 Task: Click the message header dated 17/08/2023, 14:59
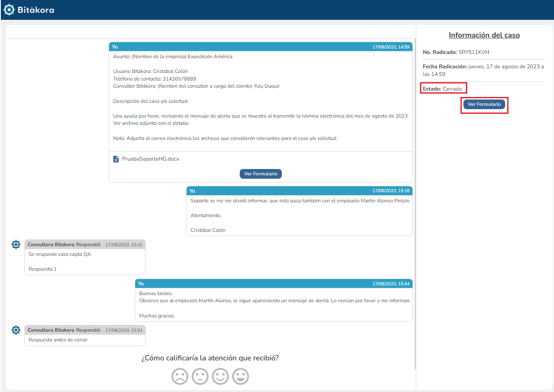click(260, 47)
